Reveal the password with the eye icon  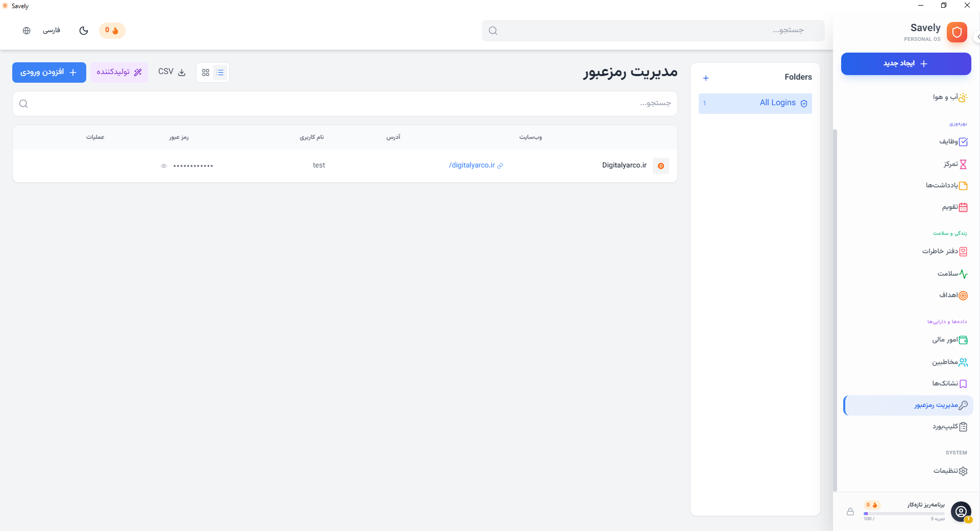(164, 166)
